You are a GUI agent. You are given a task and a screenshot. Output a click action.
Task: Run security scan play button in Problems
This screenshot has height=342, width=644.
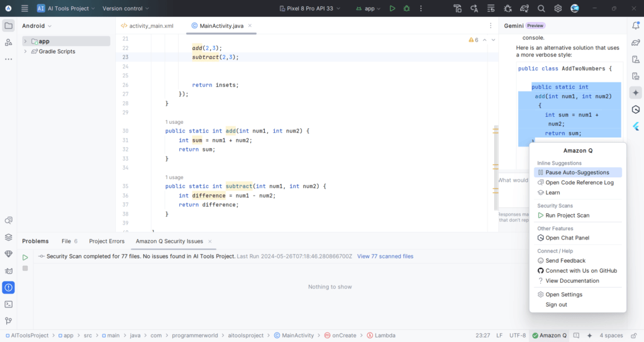25,257
